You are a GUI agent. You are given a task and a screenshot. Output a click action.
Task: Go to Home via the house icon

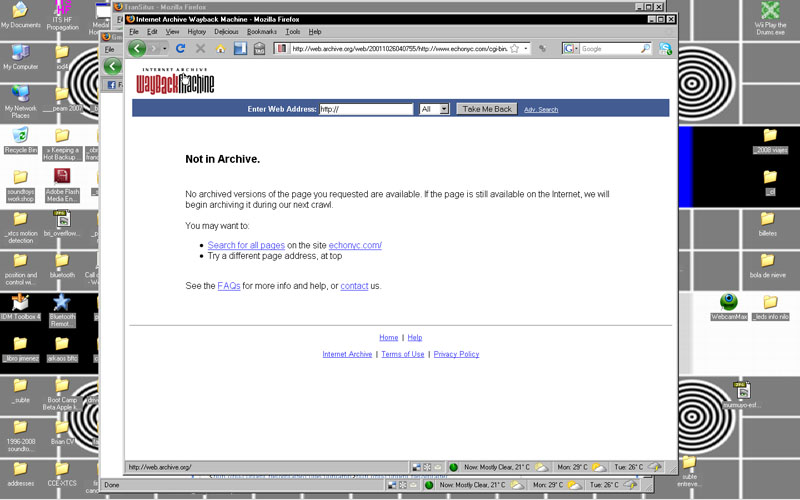[x=220, y=48]
